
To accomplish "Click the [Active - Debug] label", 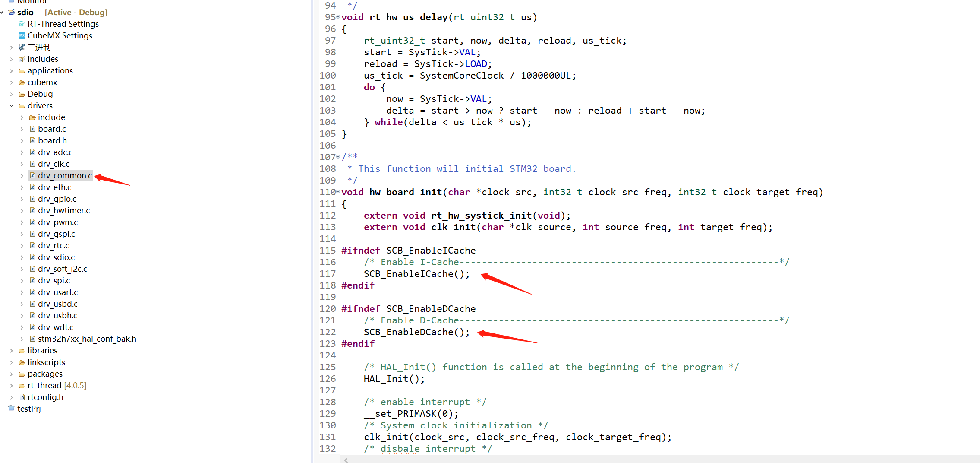I will click(x=76, y=12).
